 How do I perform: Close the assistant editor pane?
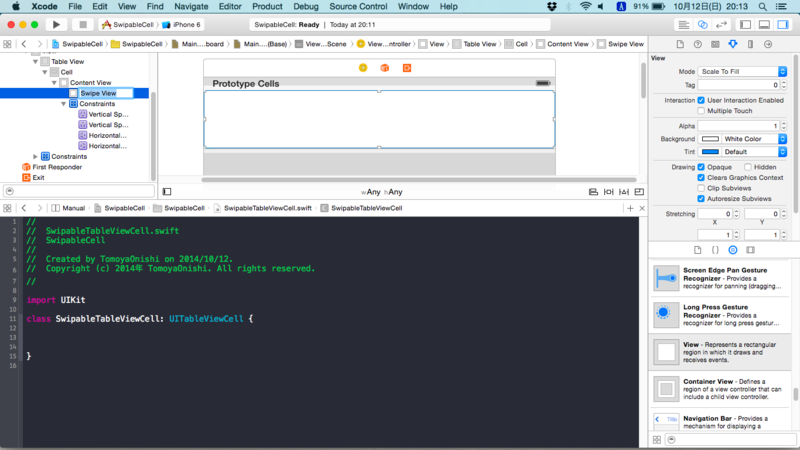642,208
